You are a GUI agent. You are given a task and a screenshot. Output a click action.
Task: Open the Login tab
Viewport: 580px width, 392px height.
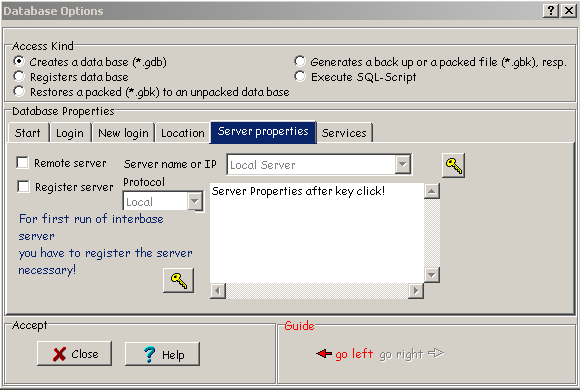pyautogui.click(x=70, y=133)
